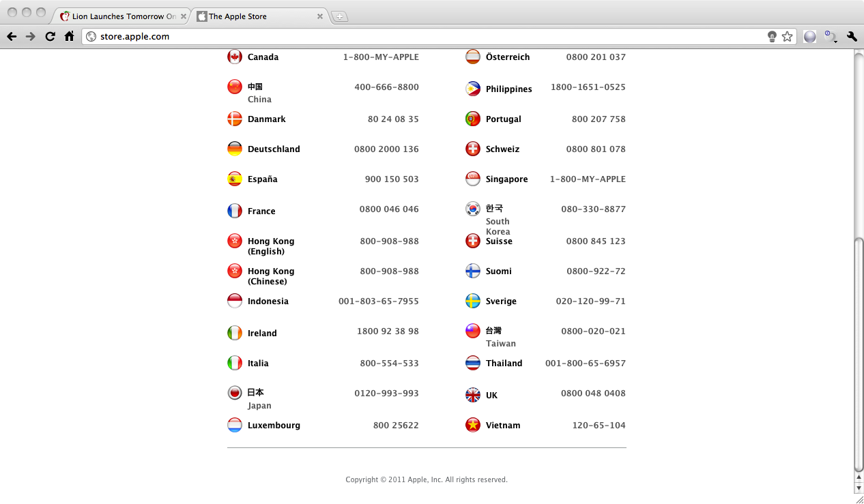The height and width of the screenshot is (504, 864).
Task: Click the China flag icon
Action: [235, 87]
